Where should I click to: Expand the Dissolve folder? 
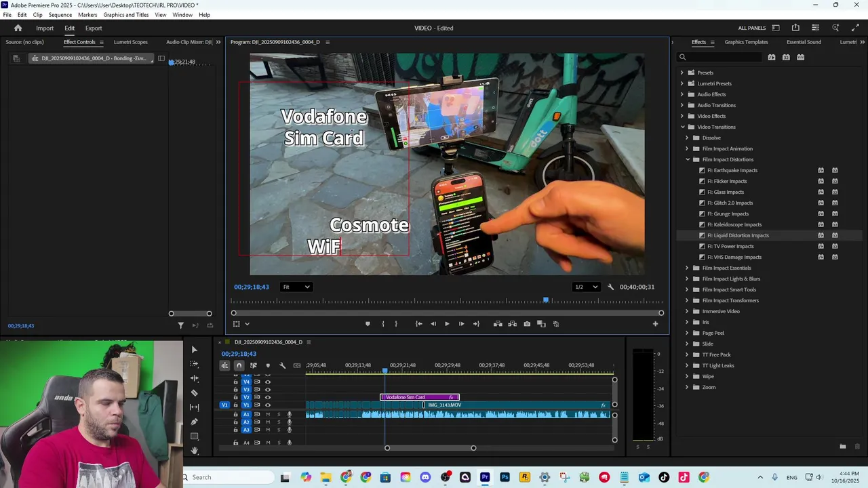[687, 138]
